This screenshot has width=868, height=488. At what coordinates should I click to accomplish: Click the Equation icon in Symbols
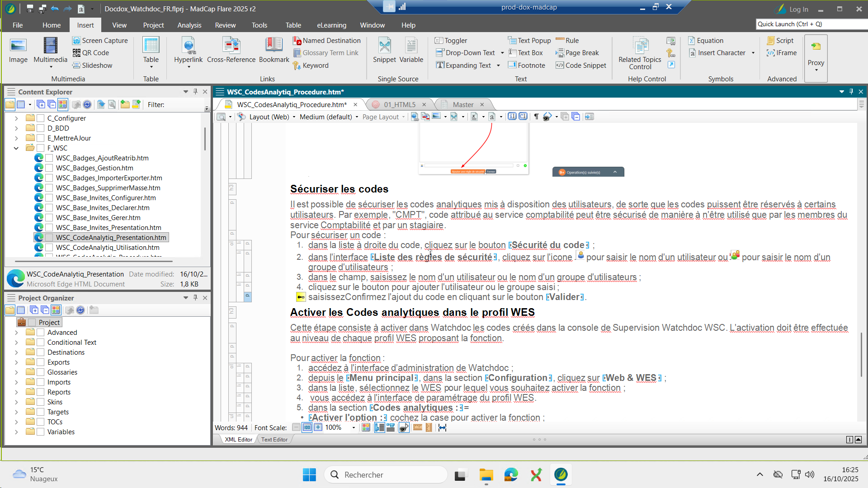[692, 41]
